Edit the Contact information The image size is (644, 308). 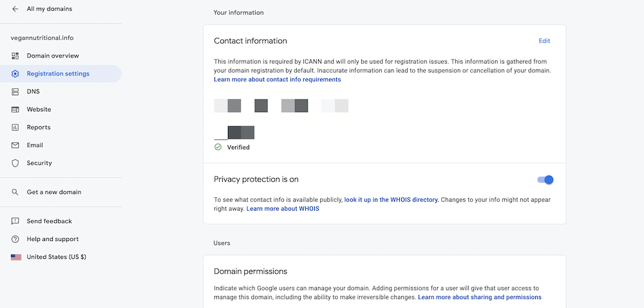pyautogui.click(x=544, y=41)
